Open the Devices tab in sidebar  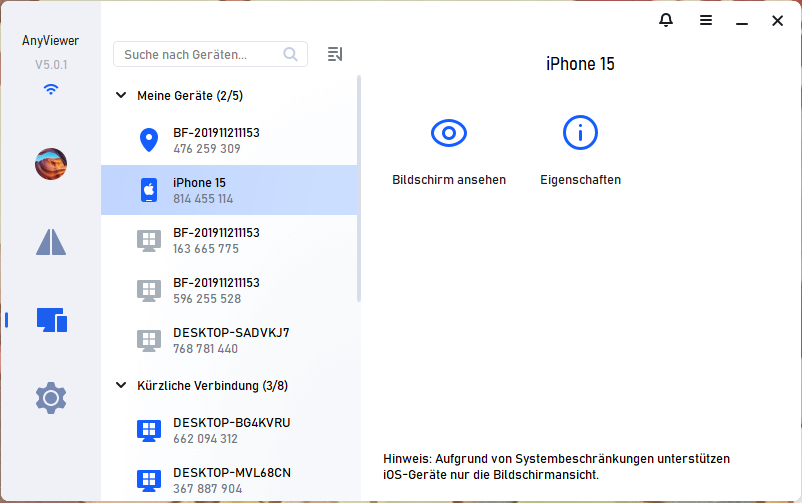51,320
